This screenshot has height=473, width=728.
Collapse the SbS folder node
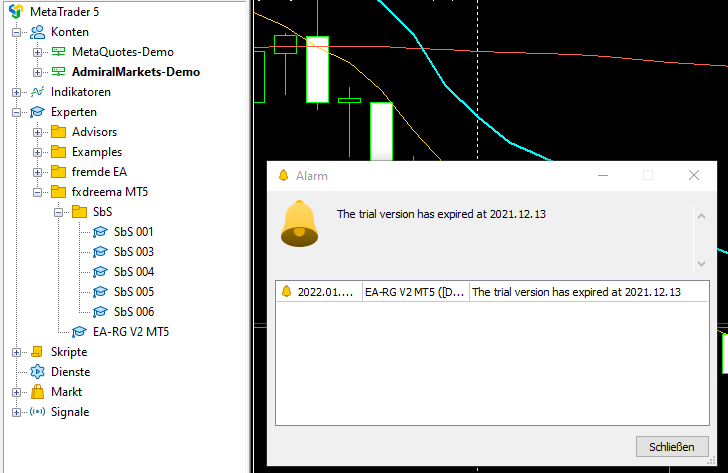[x=58, y=212]
